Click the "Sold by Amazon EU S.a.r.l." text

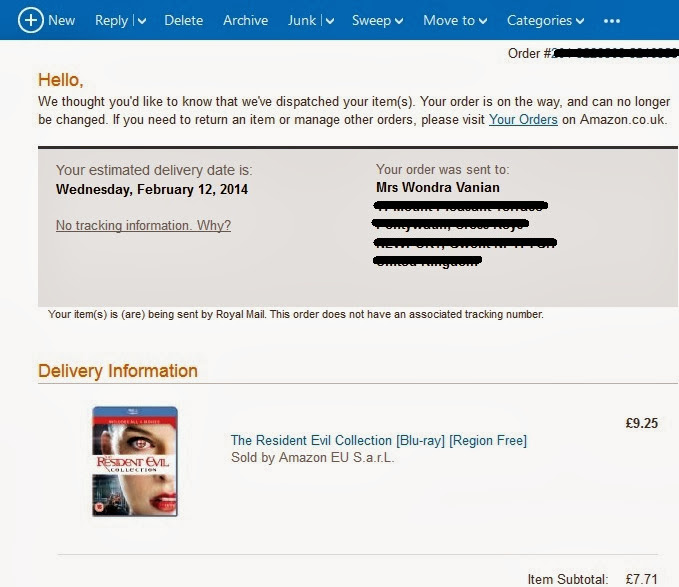coord(312,458)
